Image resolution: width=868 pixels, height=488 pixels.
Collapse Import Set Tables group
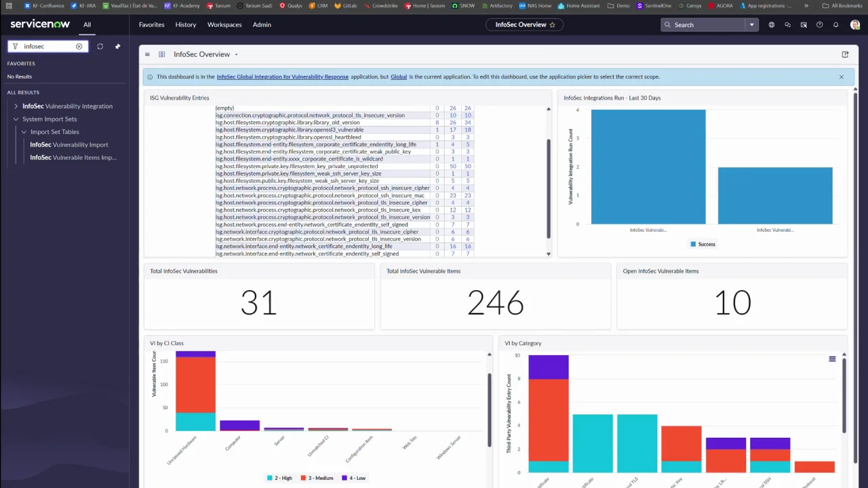pyautogui.click(x=24, y=131)
